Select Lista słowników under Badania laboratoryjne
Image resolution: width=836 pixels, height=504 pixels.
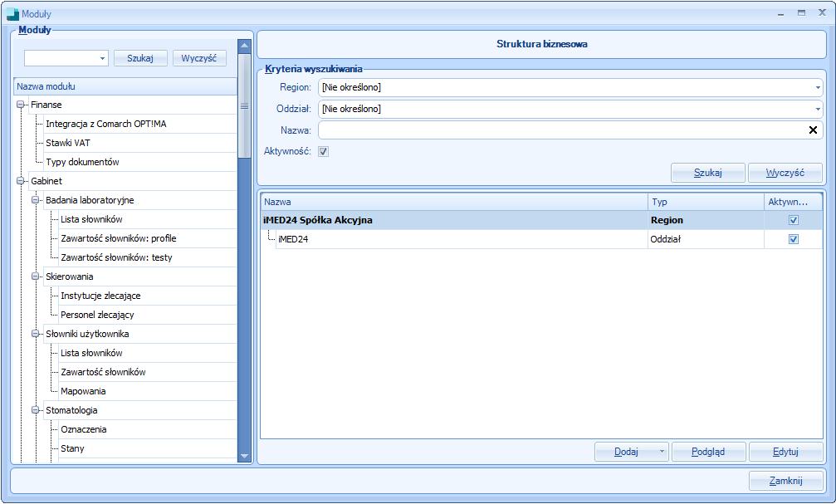coord(91,219)
